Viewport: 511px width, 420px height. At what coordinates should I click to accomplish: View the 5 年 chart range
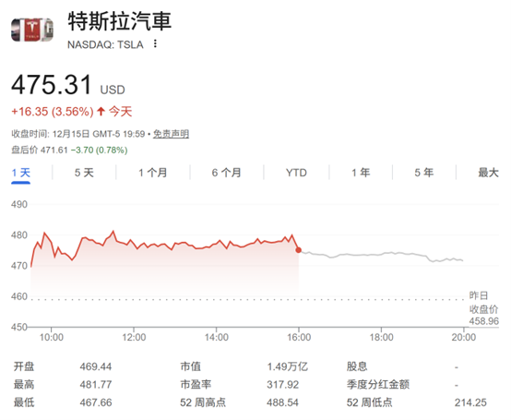424,173
